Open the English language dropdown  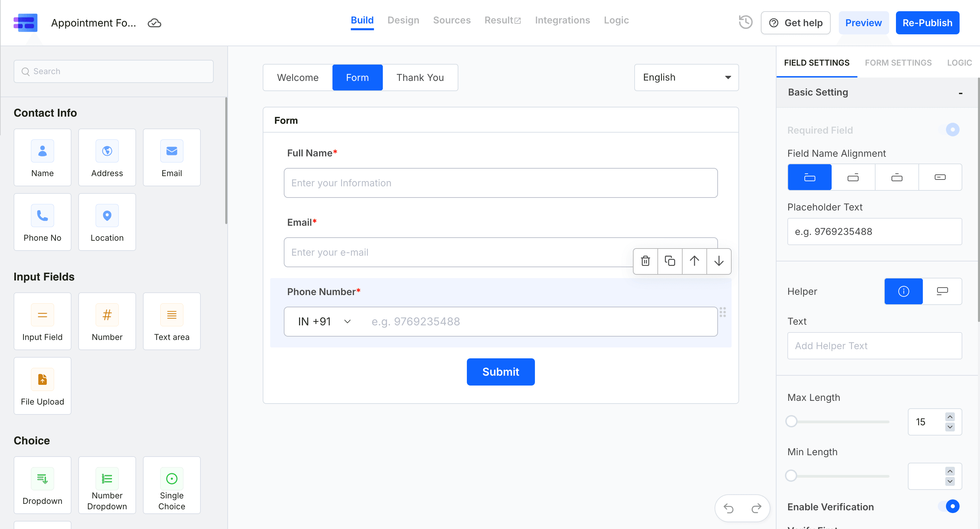coord(686,78)
